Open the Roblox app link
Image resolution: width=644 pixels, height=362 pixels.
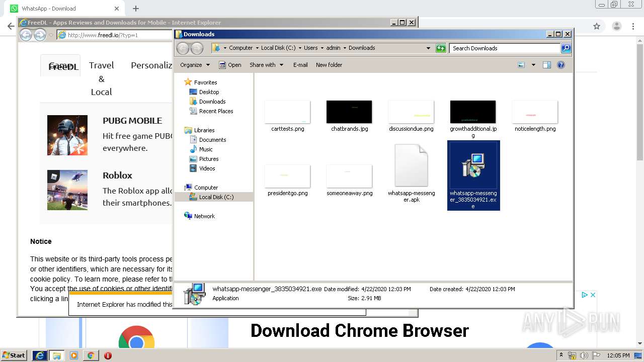[x=117, y=175]
